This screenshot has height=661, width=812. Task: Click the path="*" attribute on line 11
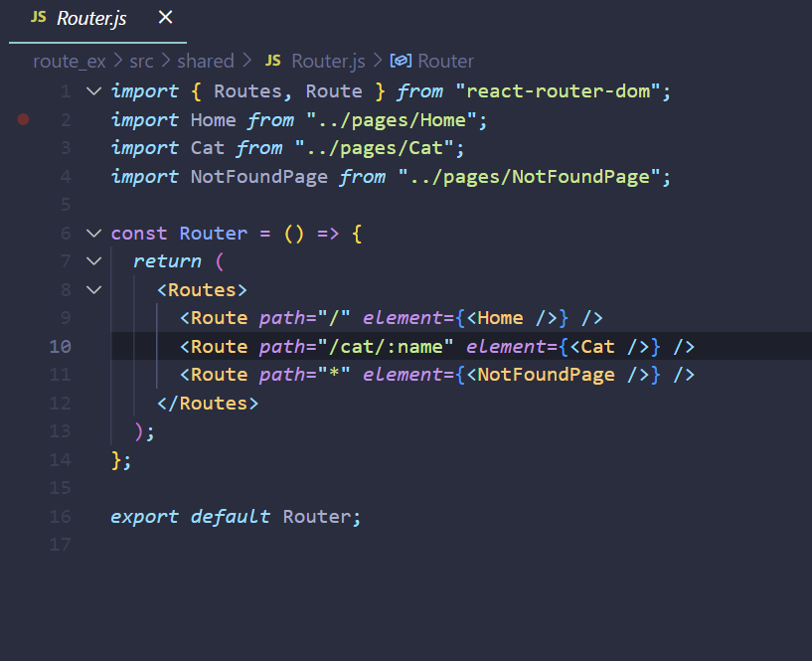[305, 375]
